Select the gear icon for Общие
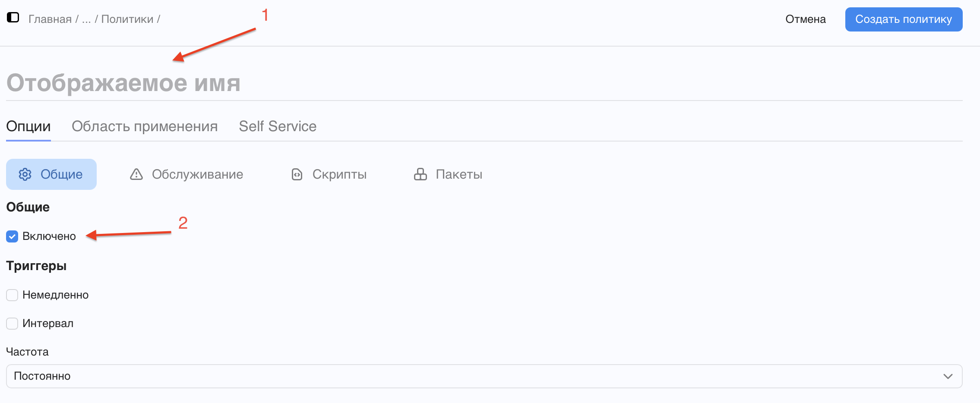Screen dimensions: 980x403 point(25,174)
